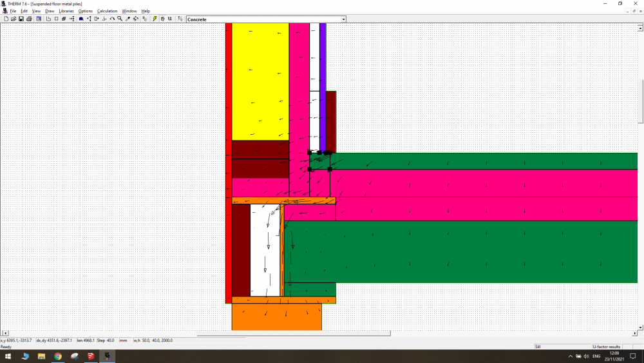This screenshot has height=363, width=644.
Task: Select the red outer cladding strip
Action: [x=229, y=163]
